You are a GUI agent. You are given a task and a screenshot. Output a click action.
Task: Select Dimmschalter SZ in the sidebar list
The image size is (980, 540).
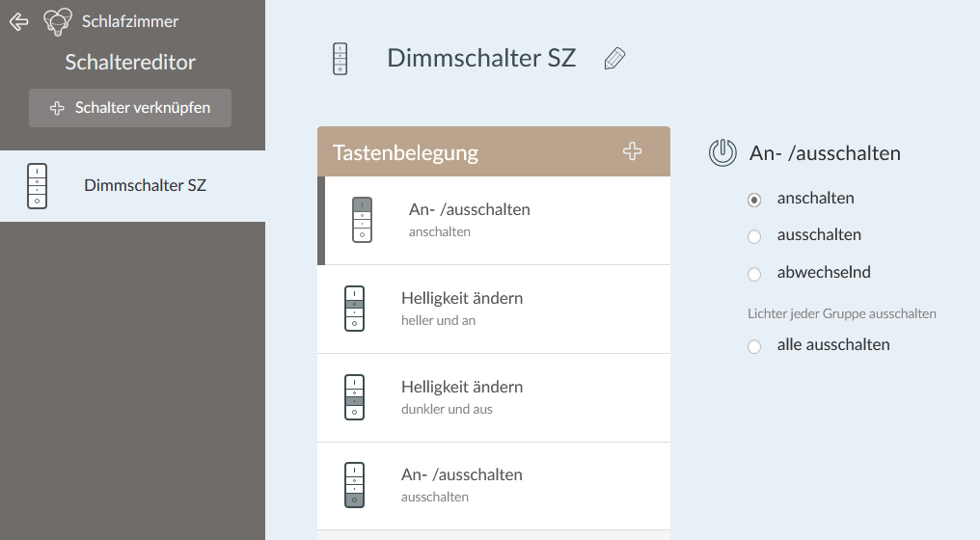tap(145, 185)
